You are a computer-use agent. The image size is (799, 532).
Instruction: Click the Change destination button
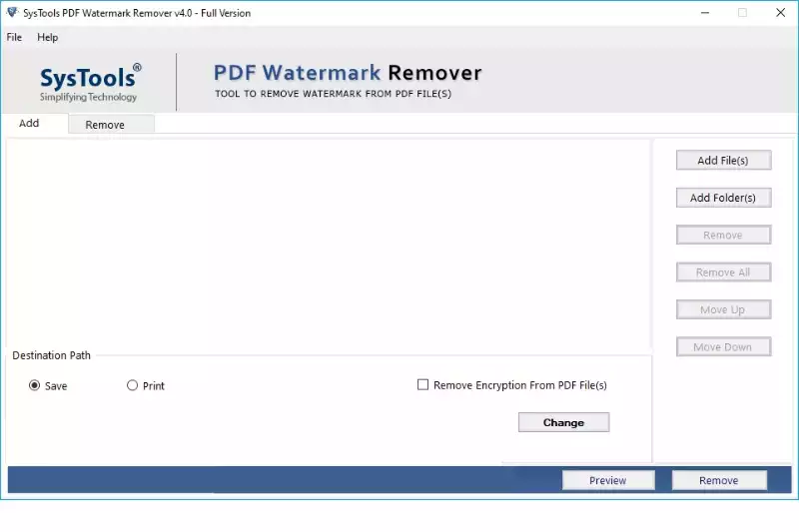click(x=563, y=422)
